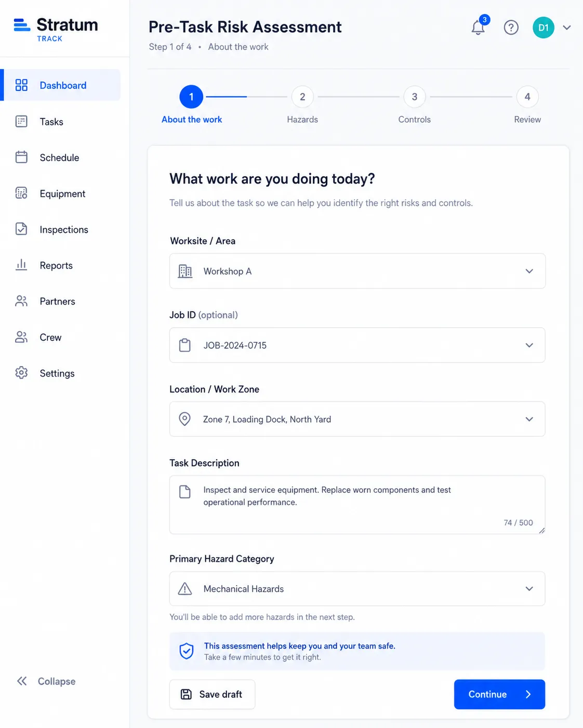Click the text area resize handle

541,530
